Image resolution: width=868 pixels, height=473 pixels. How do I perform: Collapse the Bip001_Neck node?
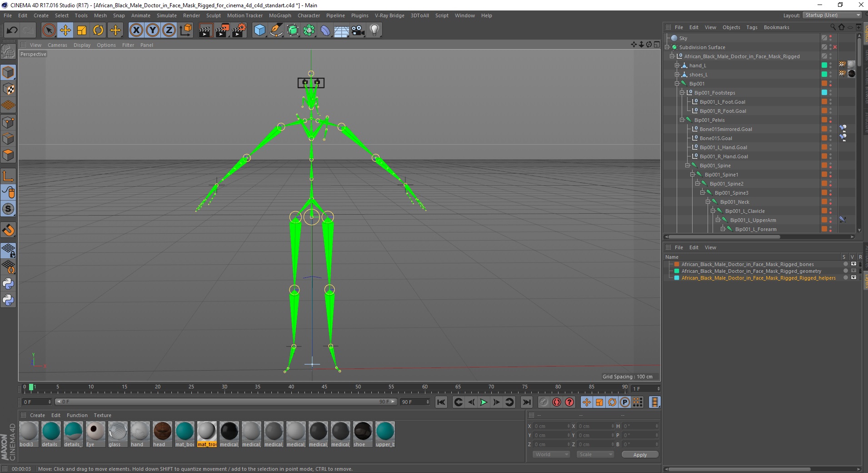point(708,202)
